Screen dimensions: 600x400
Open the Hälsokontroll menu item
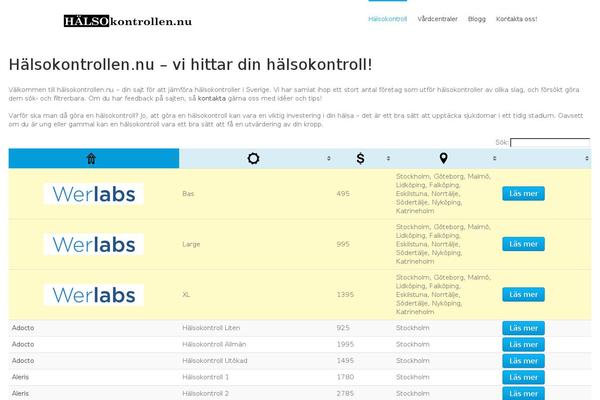pos(387,19)
